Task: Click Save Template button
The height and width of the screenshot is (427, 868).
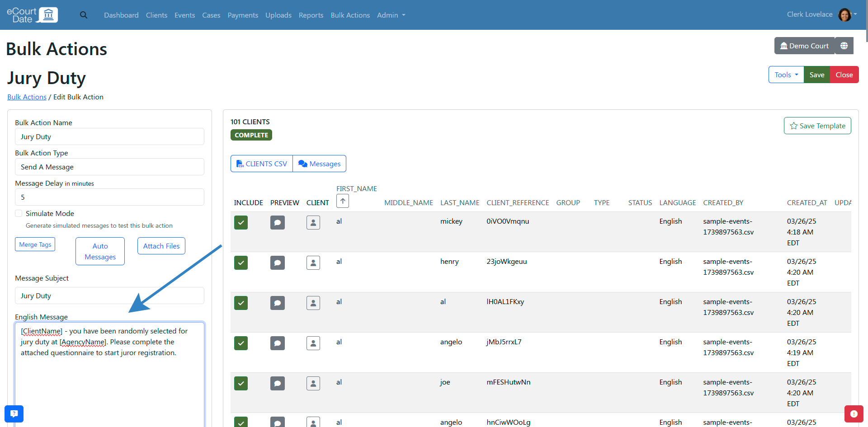Action: point(817,126)
